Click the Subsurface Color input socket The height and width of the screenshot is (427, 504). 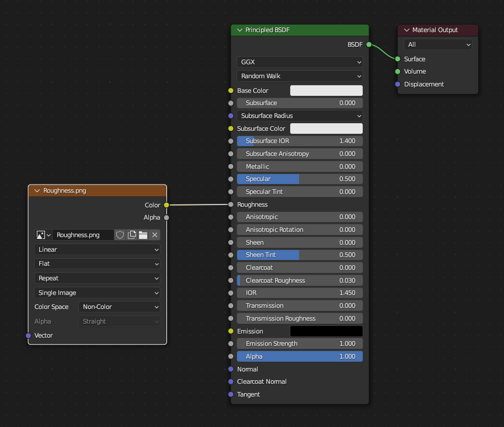click(231, 129)
